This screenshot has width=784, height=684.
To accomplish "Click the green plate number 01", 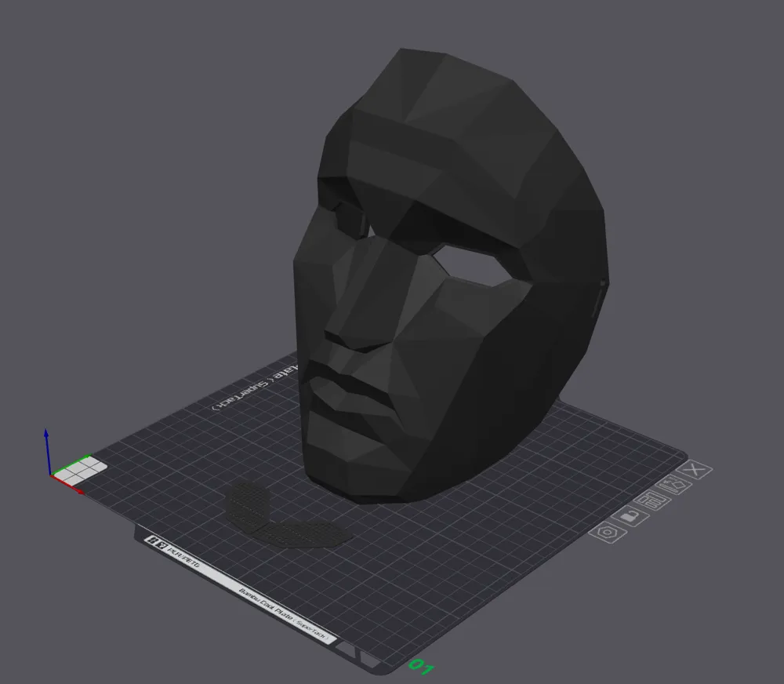I will 420,667.
